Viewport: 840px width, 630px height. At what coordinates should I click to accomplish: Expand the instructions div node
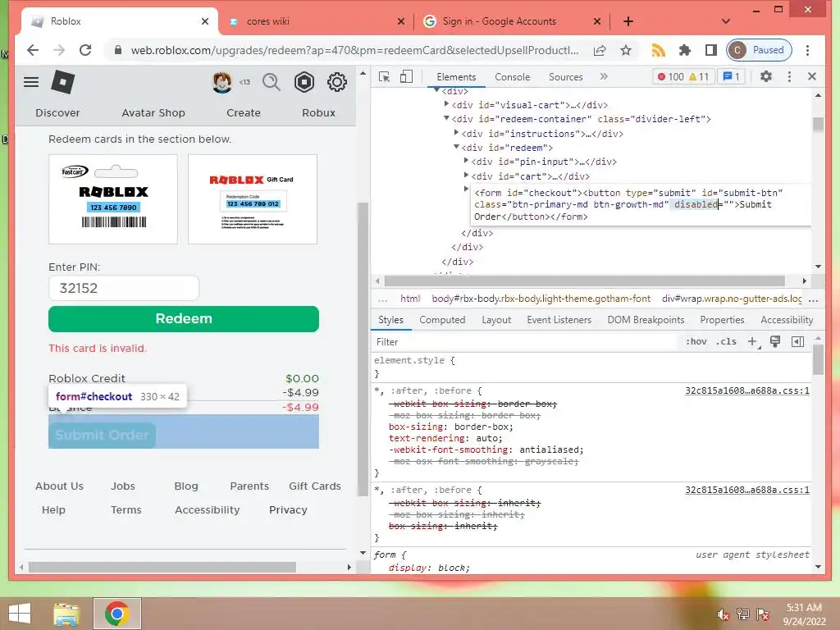(456, 132)
